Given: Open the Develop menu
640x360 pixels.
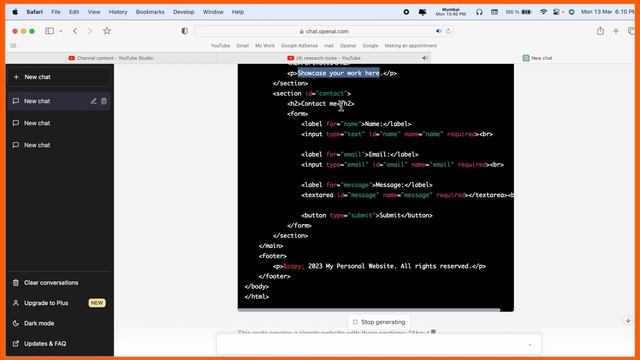Looking at the screenshot, I should 184,12.
